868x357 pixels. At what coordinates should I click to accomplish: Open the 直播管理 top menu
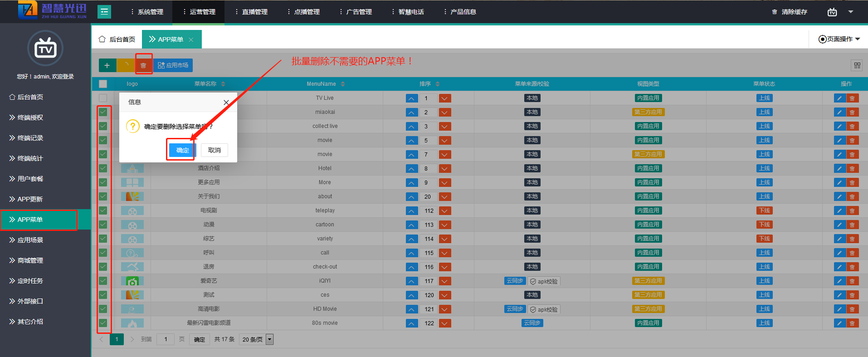(x=252, y=12)
